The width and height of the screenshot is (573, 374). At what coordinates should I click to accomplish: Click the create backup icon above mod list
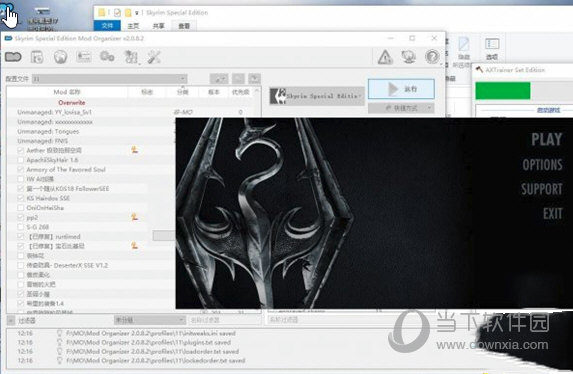[x=254, y=78]
